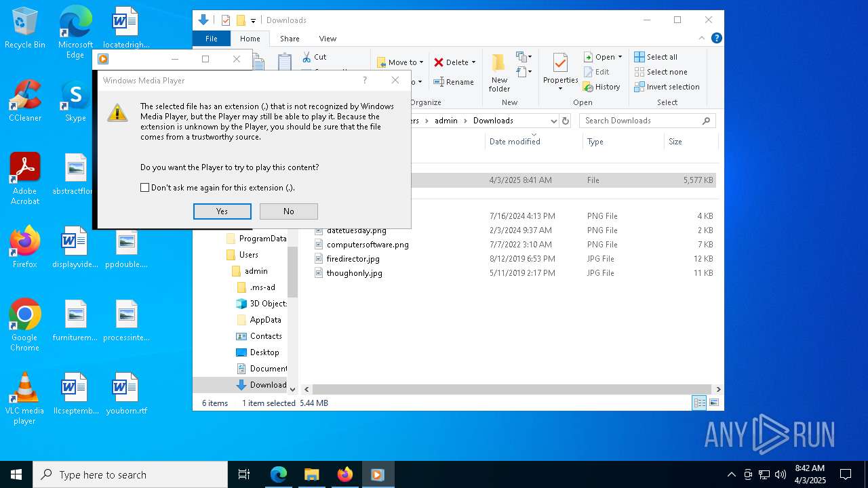Select the admin folder in tree
The height and width of the screenshot is (488, 868).
tap(256, 271)
